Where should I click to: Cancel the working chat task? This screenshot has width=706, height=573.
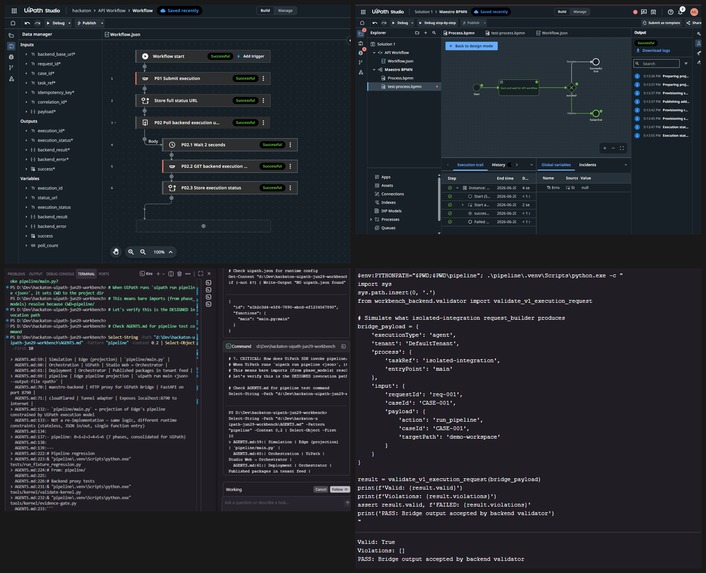[321, 489]
